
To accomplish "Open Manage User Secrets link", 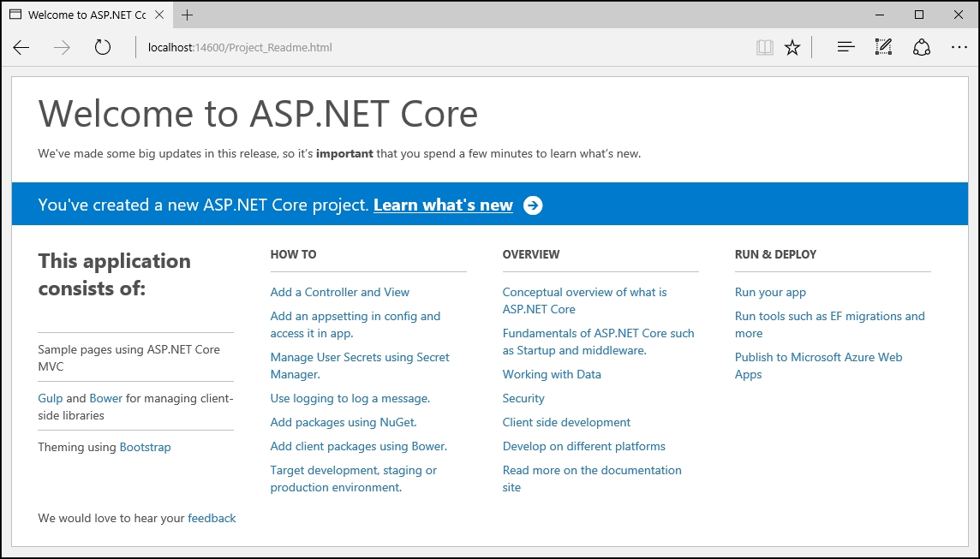I will 360,366.
